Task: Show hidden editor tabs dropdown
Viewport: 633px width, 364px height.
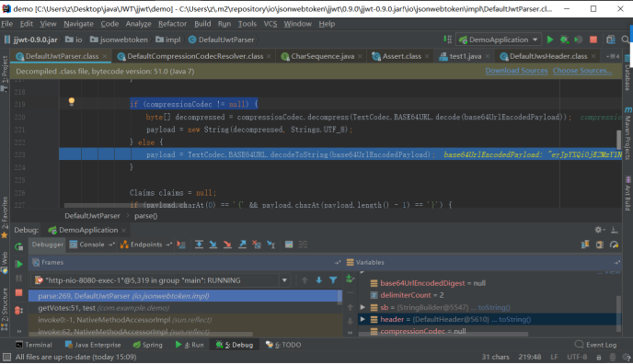Action: [613, 56]
